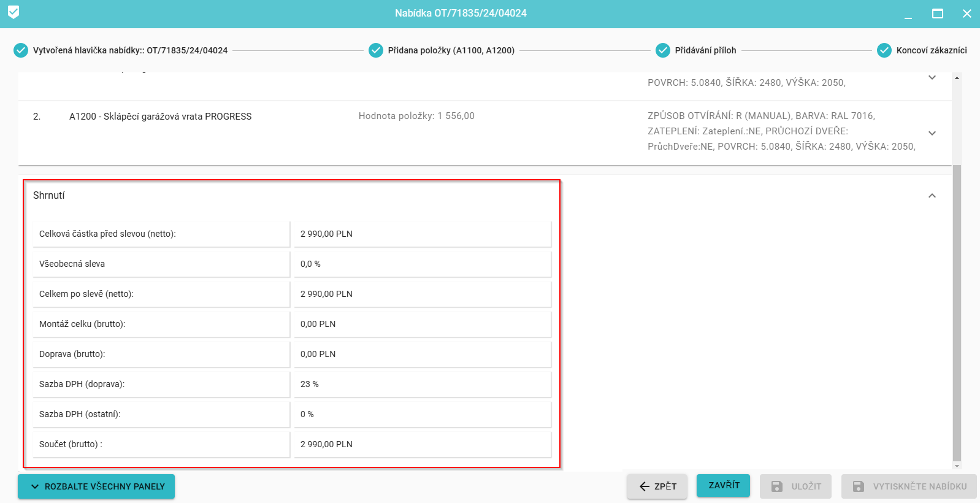
Task: Collapse the Shrnutí summary panel
Action: pos(932,196)
